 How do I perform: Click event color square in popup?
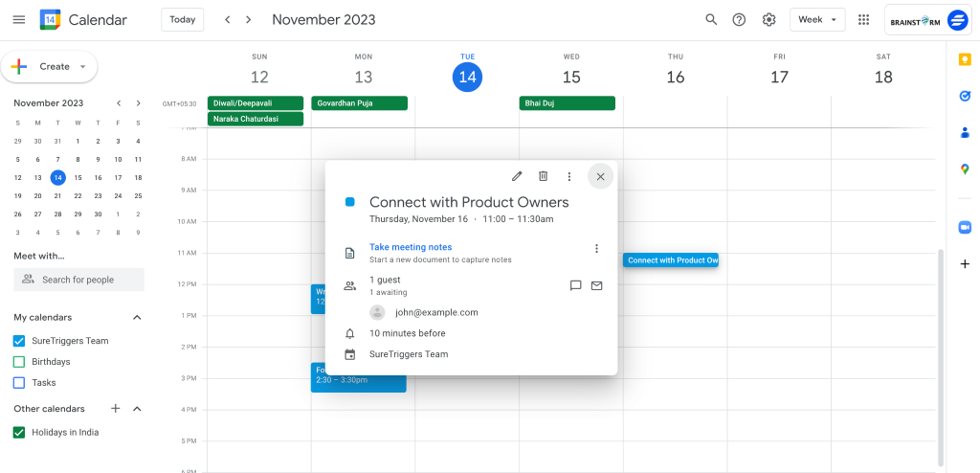350,202
